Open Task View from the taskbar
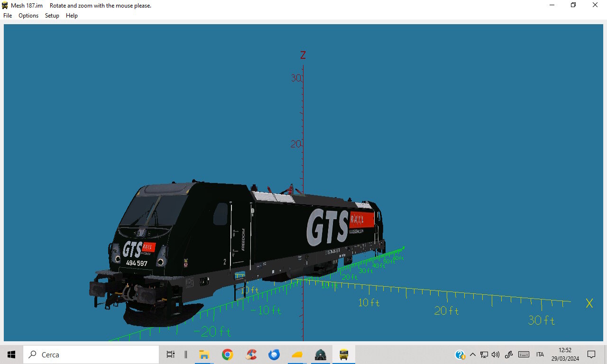This screenshot has width=607, height=364. [171, 355]
